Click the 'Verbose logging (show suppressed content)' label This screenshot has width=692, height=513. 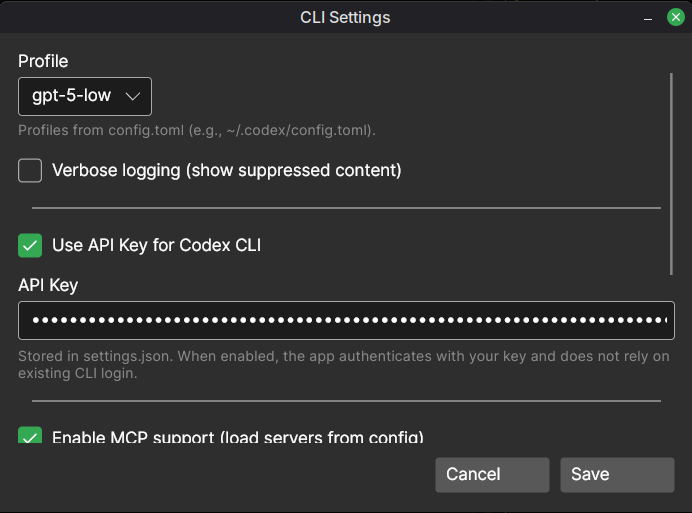point(226,170)
